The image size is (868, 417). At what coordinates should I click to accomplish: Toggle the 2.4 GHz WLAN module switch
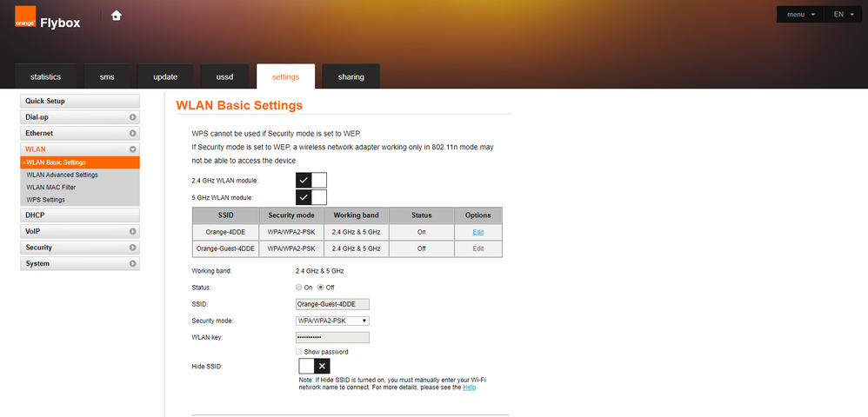click(310, 180)
